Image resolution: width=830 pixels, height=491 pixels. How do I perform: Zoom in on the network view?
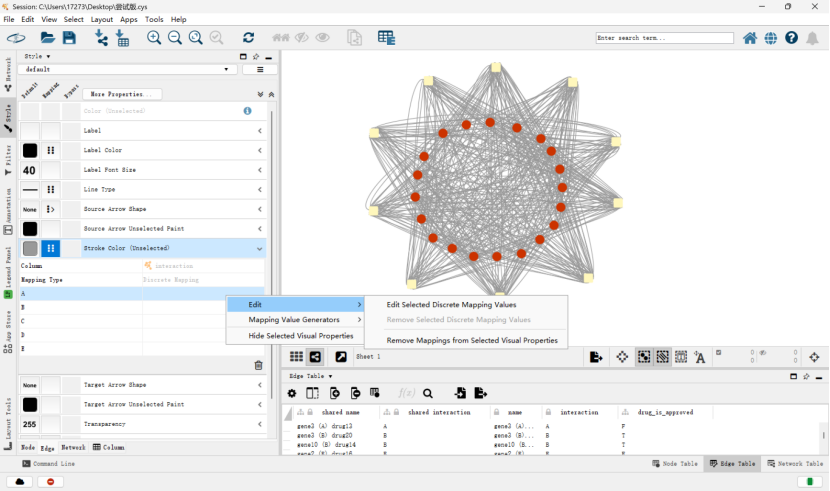tap(154, 38)
